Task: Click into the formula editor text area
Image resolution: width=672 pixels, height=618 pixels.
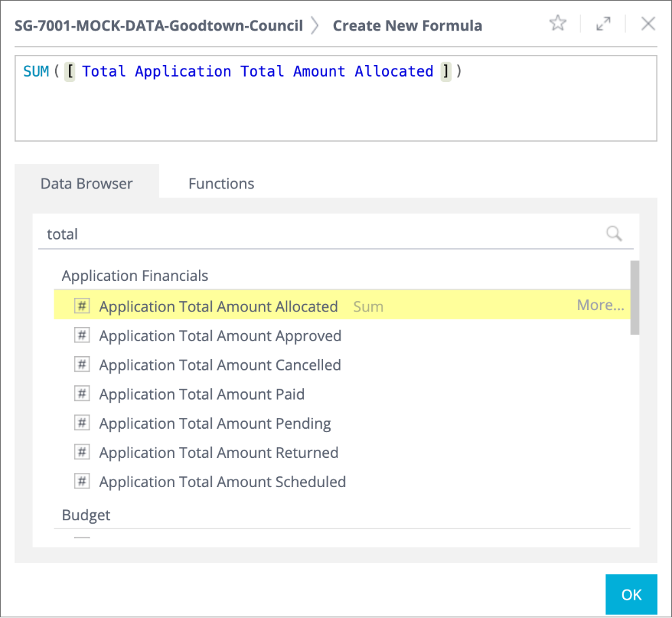Action: 335,109
